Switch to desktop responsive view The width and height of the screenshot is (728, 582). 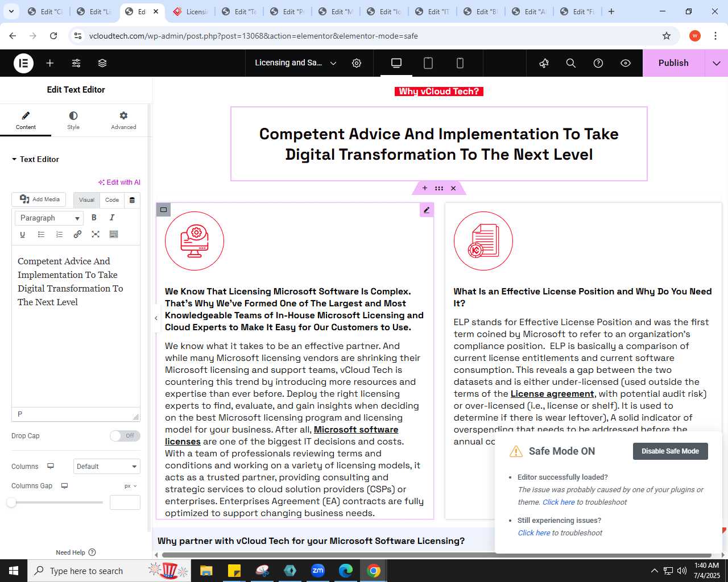[396, 63]
